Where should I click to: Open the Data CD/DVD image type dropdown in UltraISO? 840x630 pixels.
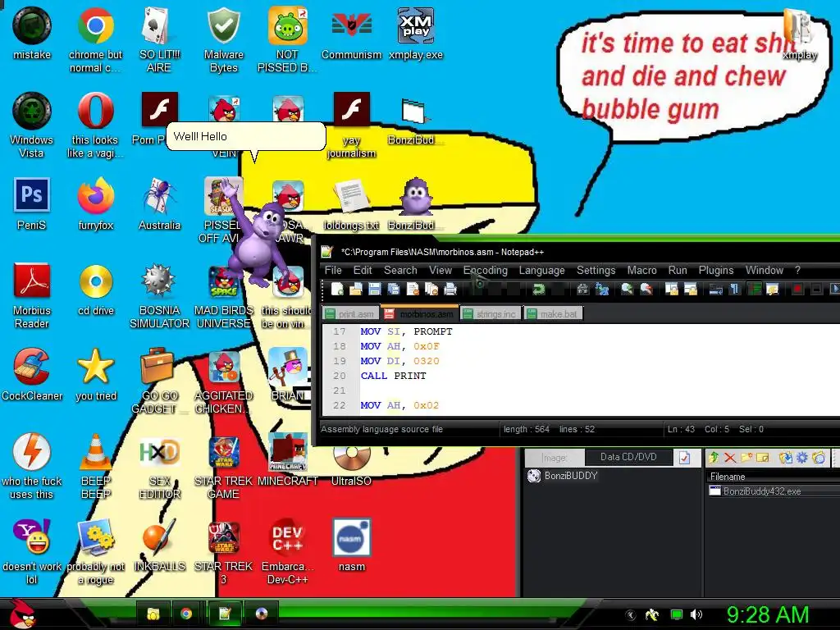[628, 457]
